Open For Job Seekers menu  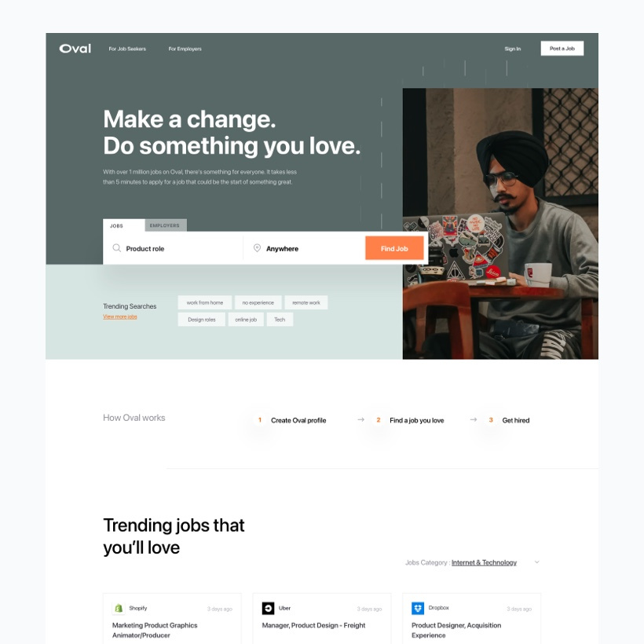(127, 49)
